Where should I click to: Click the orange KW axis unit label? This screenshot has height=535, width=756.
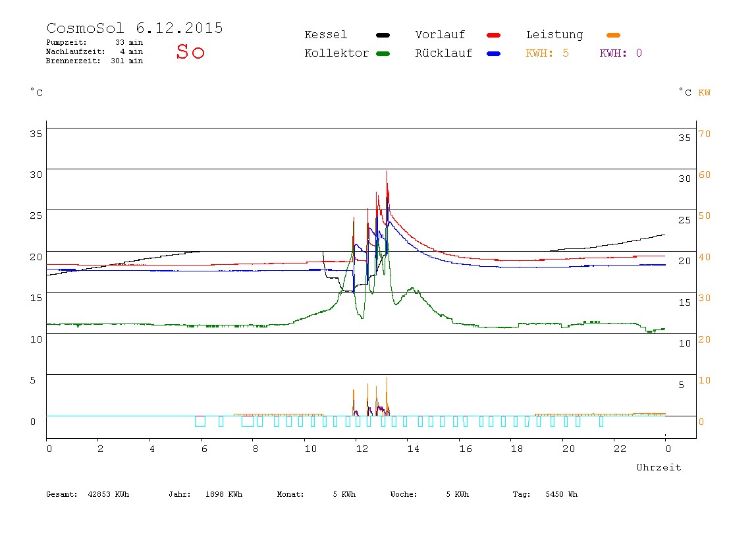pos(704,93)
